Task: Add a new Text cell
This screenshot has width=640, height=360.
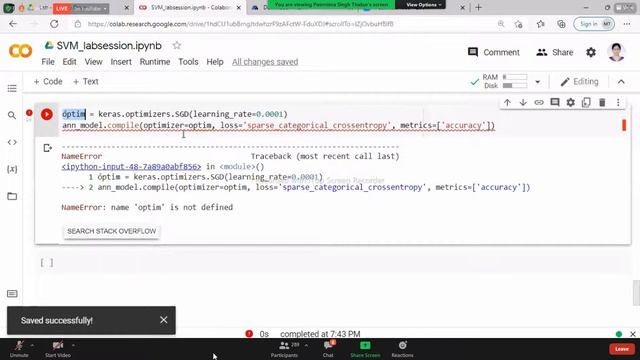Action: click(86, 82)
